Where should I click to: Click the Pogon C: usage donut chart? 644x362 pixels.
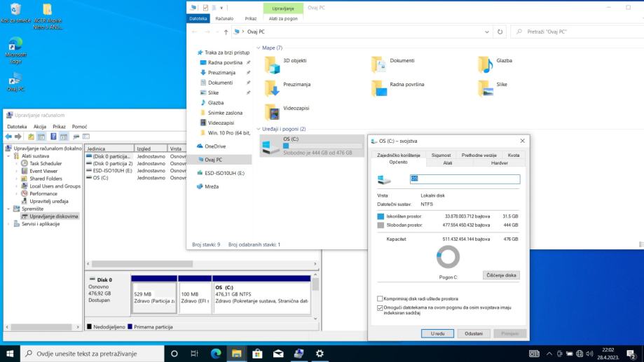448,257
